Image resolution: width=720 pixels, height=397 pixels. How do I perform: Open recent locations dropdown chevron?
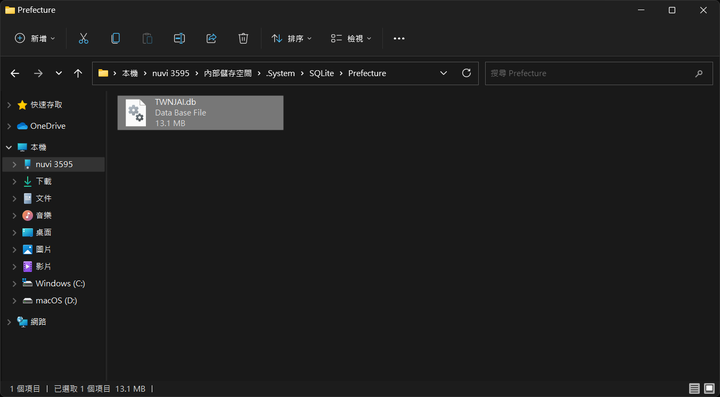(59, 73)
